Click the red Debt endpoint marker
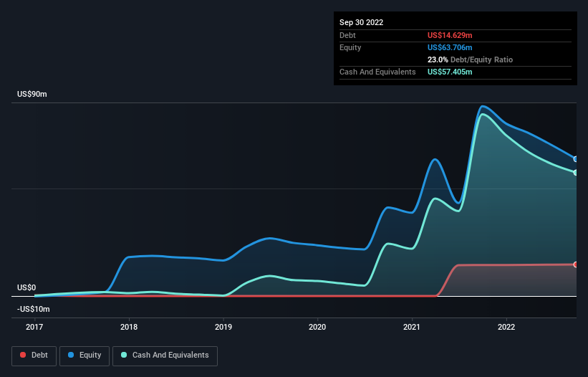The width and height of the screenshot is (588, 377). point(576,264)
